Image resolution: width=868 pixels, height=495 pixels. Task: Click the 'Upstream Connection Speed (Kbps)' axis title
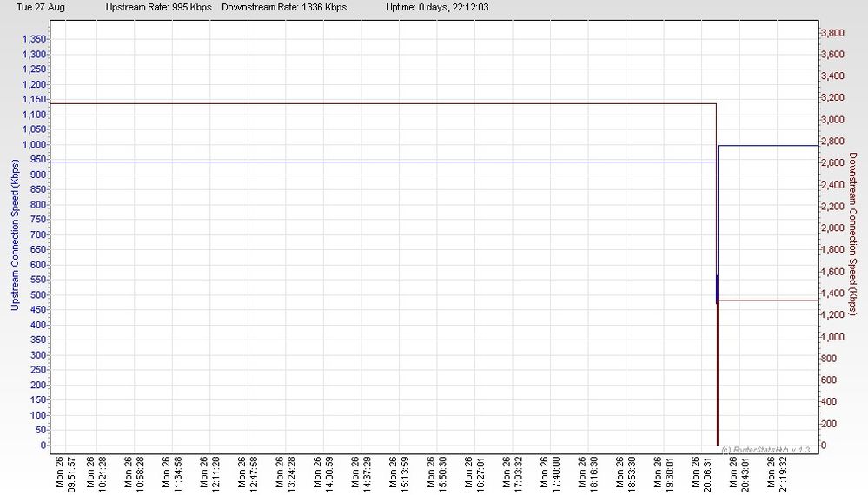pos(15,235)
